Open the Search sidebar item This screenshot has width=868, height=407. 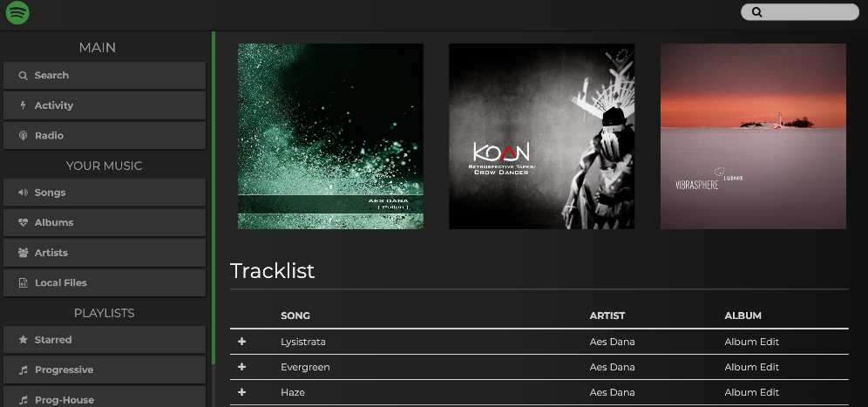105,75
